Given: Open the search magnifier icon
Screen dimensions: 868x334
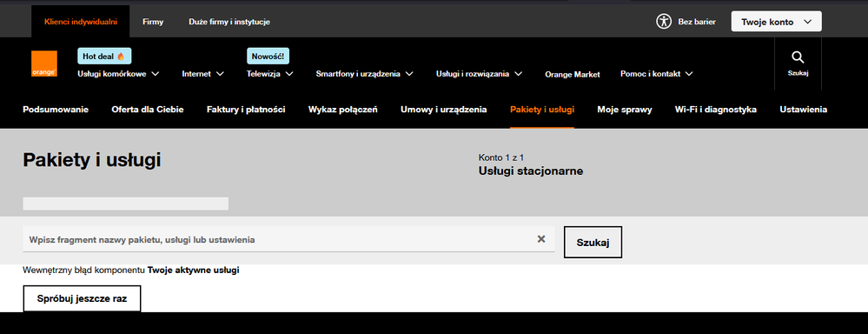Looking at the screenshot, I should (x=798, y=57).
